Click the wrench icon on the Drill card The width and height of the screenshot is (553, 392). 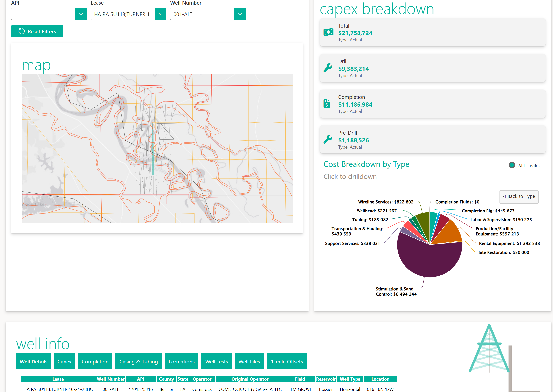click(328, 68)
